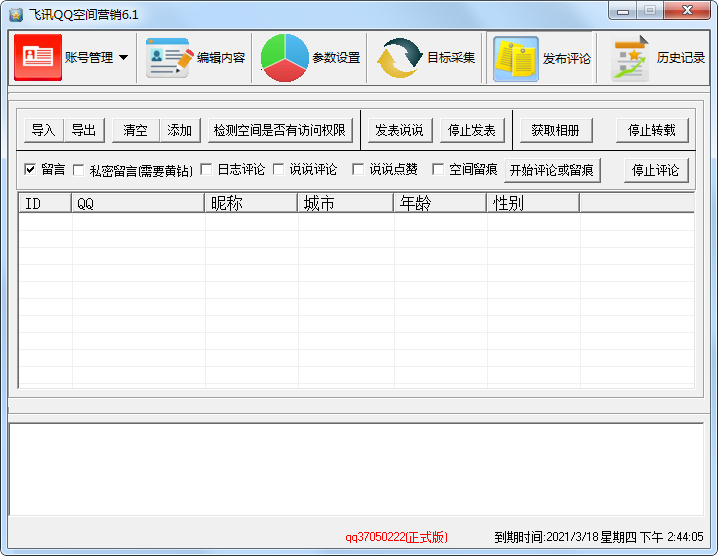Sort by the QQ column header
718x556 pixels.
pos(137,203)
